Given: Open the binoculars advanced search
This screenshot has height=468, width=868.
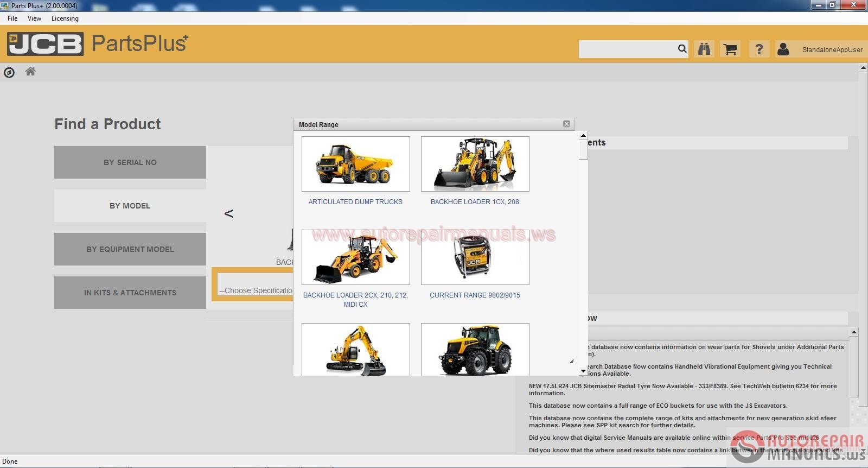Looking at the screenshot, I should [x=704, y=49].
